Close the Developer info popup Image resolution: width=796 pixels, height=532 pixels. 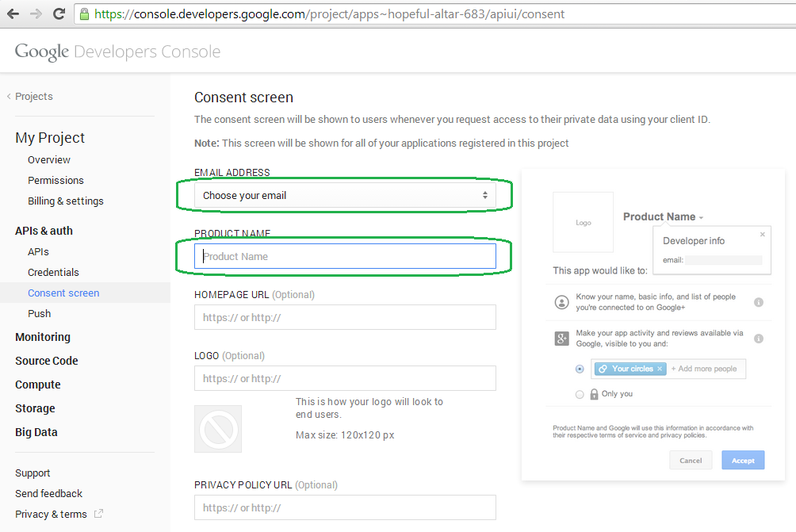click(x=762, y=234)
